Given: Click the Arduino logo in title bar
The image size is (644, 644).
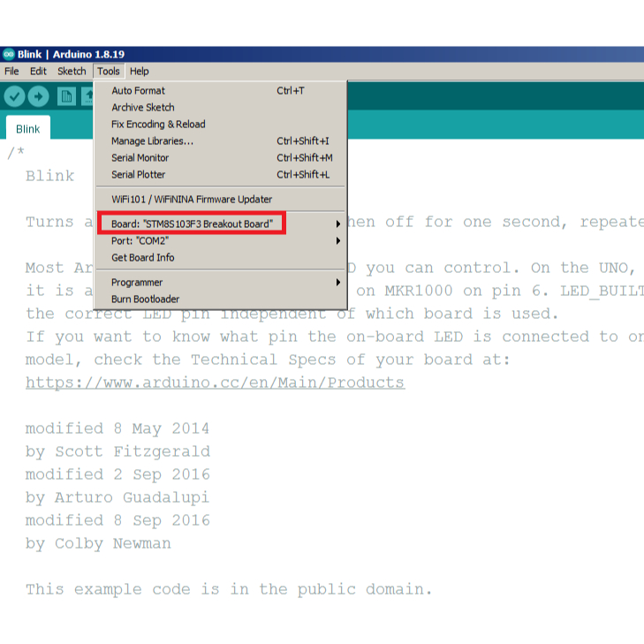Looking at the screenshot, I should (x=9, y=54).
